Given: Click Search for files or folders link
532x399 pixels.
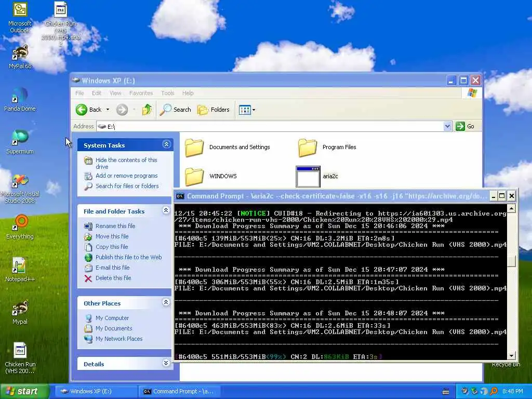Looking at the screenshot, I should click(127, 186).
